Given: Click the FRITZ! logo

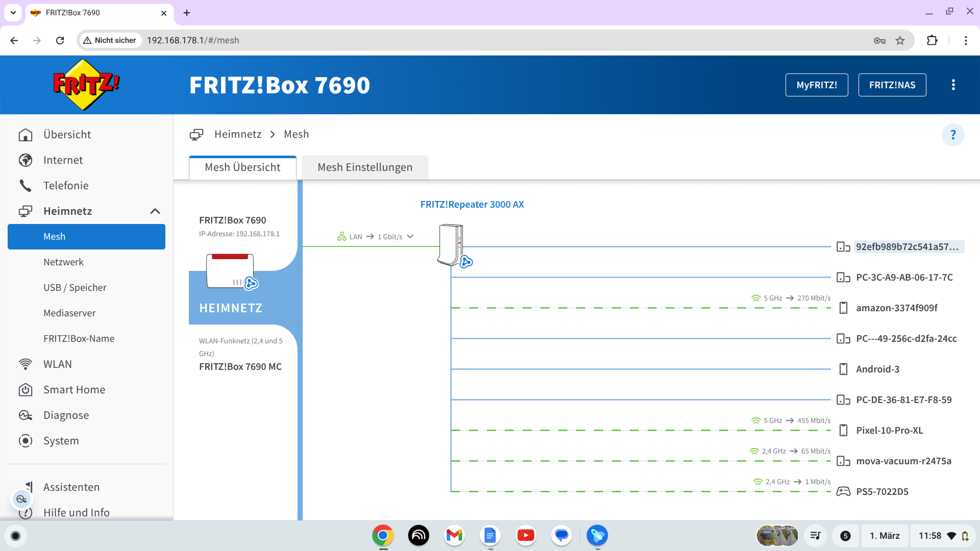Looking at the screenshot, I should click(x=86, y=85).
